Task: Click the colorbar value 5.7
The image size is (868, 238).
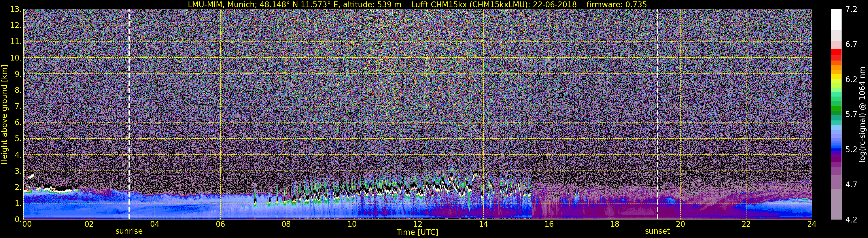Action: 851,115
